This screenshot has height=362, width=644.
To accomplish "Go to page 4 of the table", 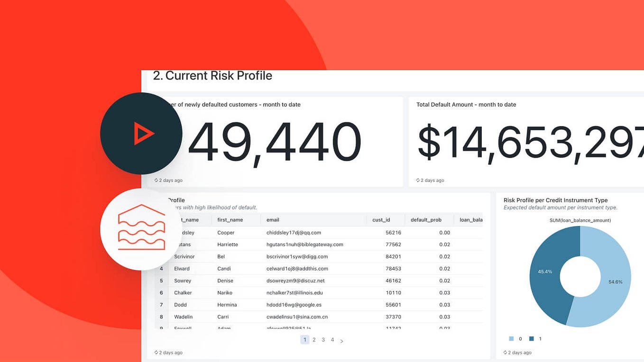I will click(x=332, y=340).
